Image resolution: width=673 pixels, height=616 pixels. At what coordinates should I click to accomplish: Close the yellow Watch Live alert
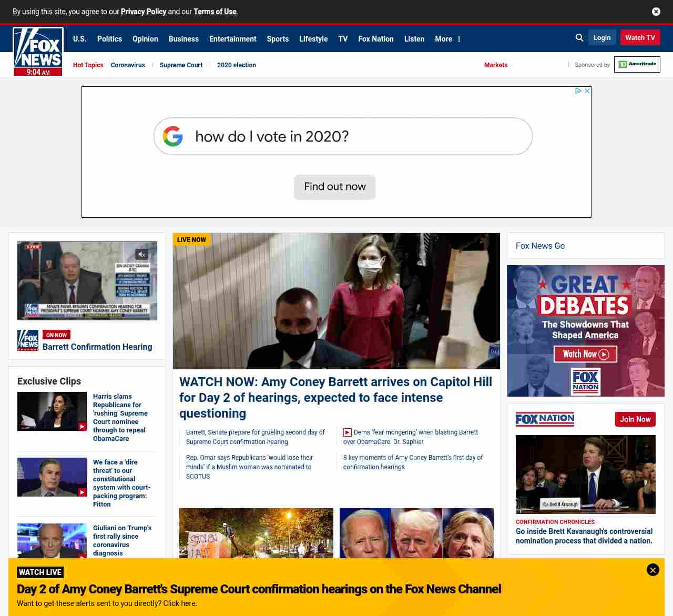click(x=652, y=570)
